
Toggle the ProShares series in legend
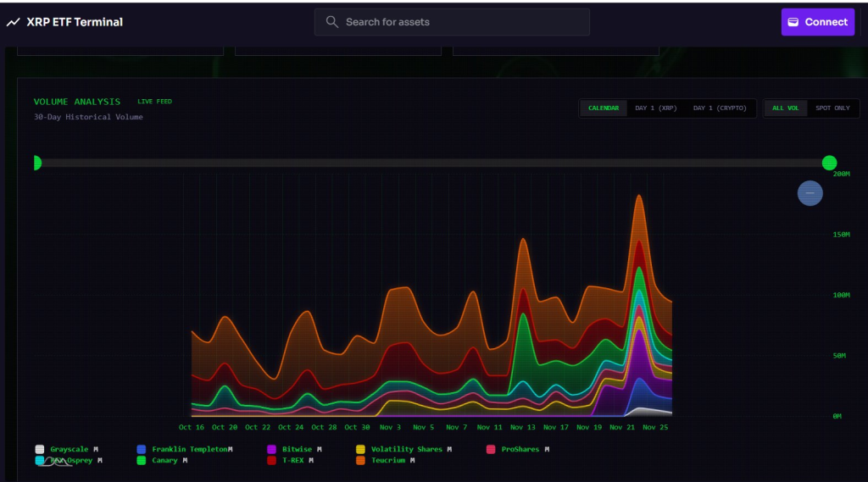520,449
